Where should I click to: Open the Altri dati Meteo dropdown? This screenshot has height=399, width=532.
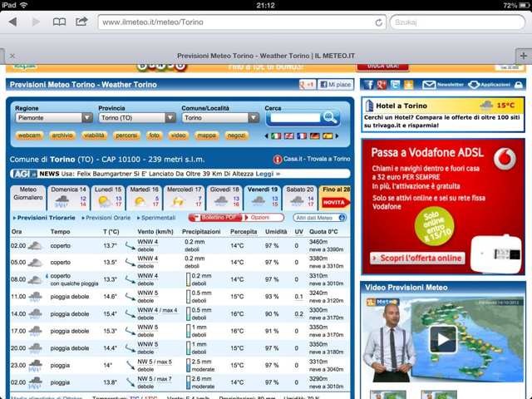319,218
